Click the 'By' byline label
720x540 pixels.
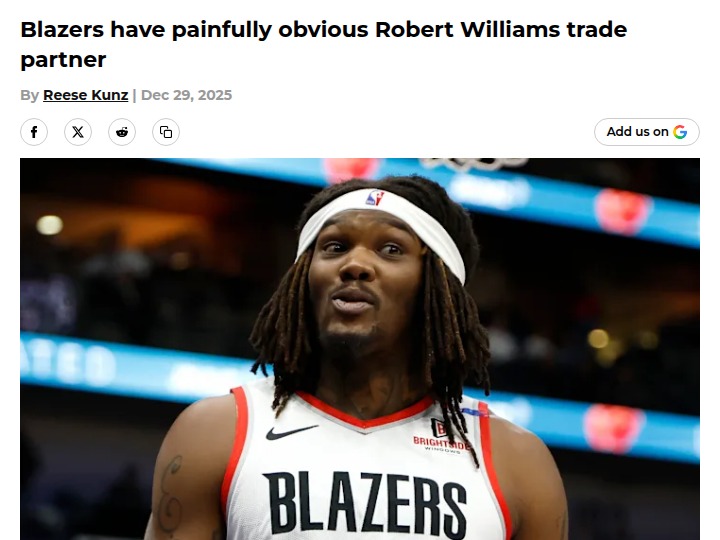[x=29, y=95]
